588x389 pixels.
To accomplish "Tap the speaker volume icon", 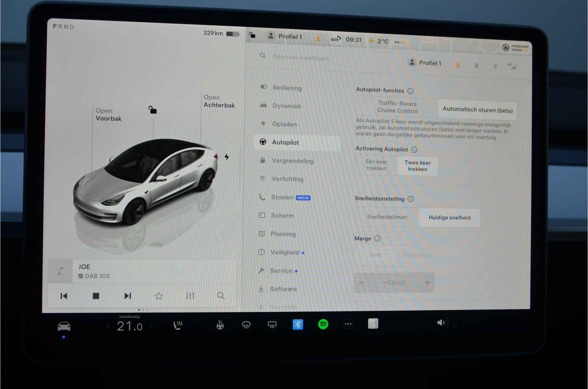I will tap(443, 322).
